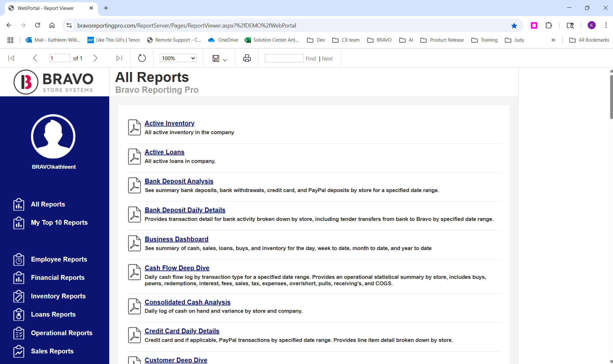Click PDF icon beside Active Loans
Image resolution: width=613 pixels, height=364 pixels.
[x=135, y=156]
